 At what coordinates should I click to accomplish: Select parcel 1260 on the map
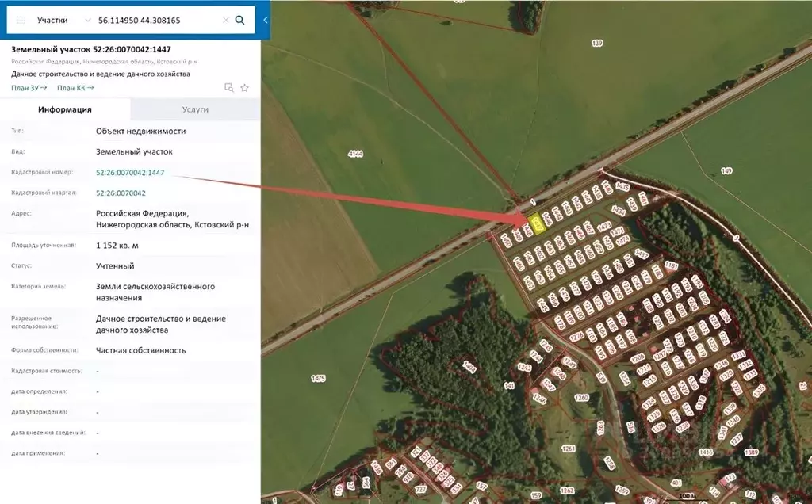[x=581, y=398]
